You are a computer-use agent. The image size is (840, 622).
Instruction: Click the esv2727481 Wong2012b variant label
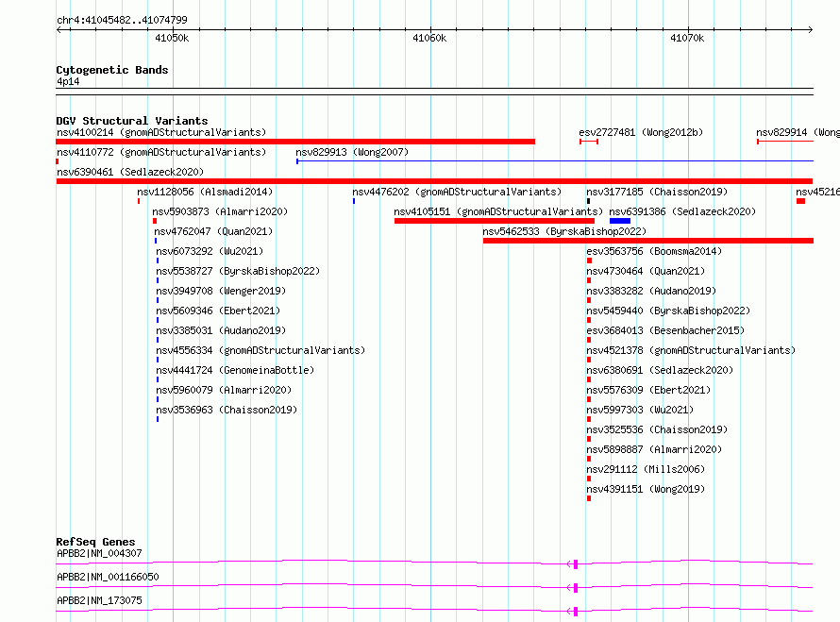click(x=641, y=132)
